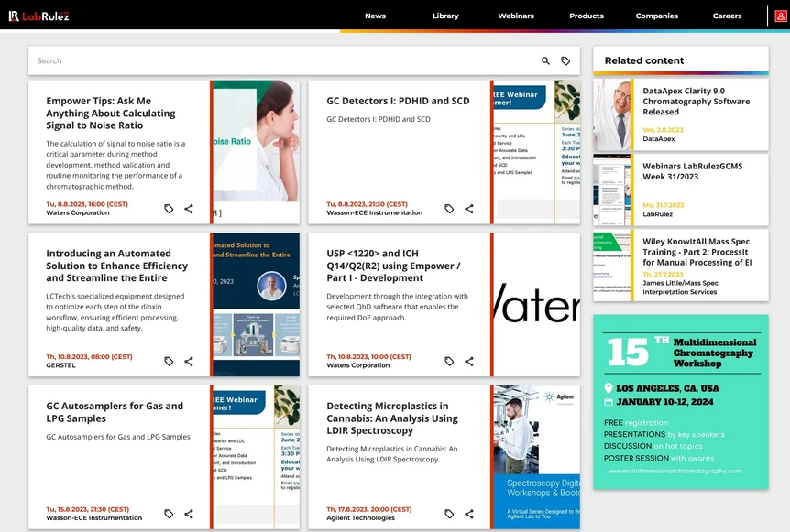Click the GERSTEL company name
This screenshot has width=790, height=532.
coord(61,365)
